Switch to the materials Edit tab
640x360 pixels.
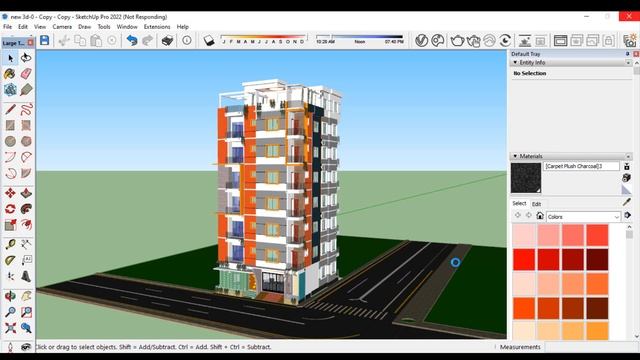[536, 204]
